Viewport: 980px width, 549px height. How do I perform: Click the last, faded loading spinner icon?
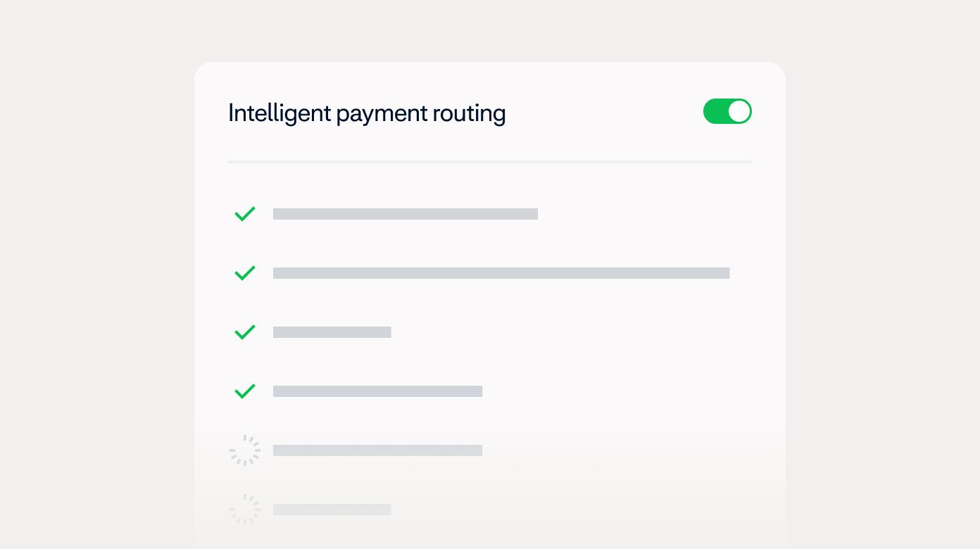245,510
